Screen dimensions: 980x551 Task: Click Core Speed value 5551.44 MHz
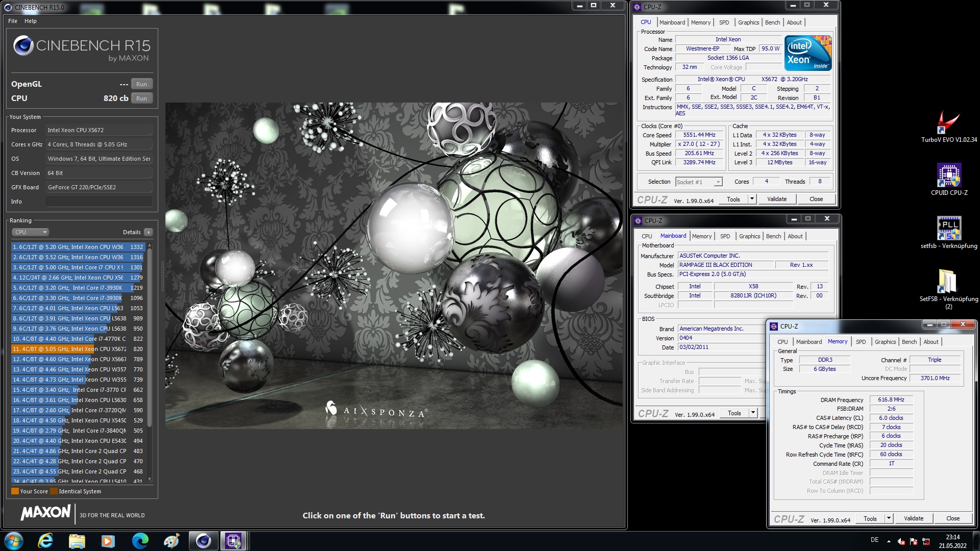click(x=699, y=135)
